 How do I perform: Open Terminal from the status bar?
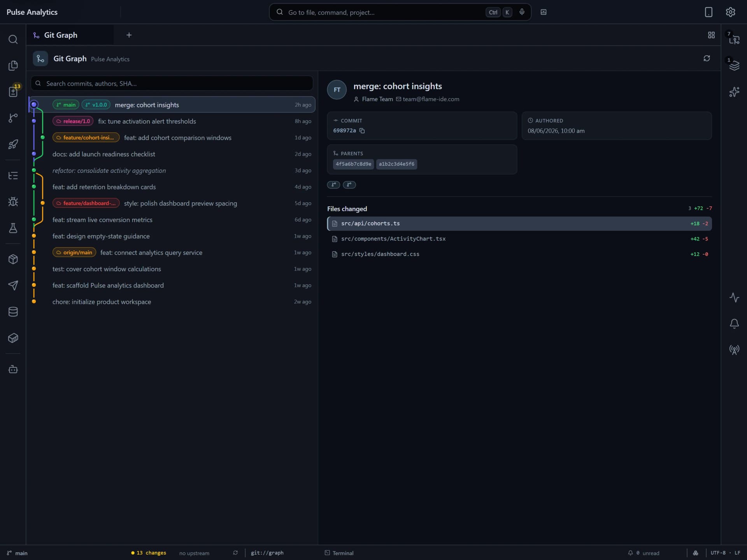coord(339,553)
